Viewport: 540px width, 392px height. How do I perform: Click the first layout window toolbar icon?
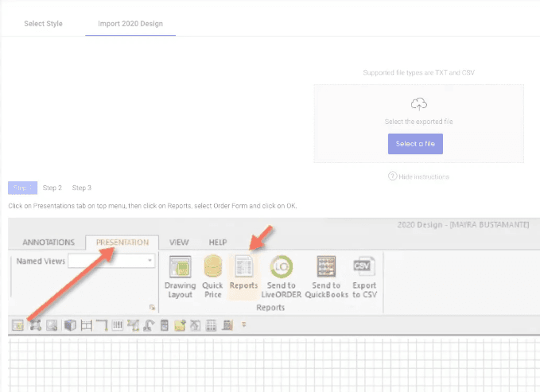click(x=17, y=325)
